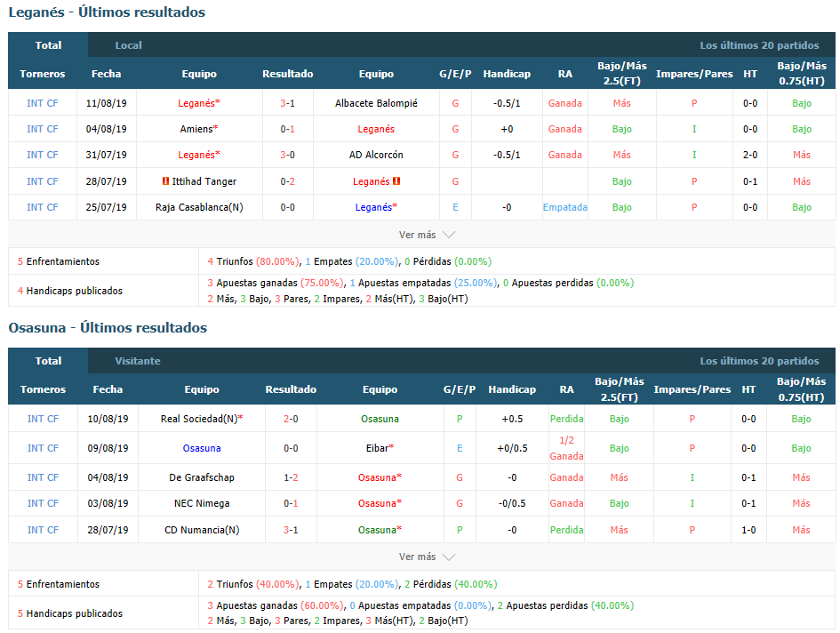
Task: Click the date 11/08/19
Action: click(x=106, y=103)
